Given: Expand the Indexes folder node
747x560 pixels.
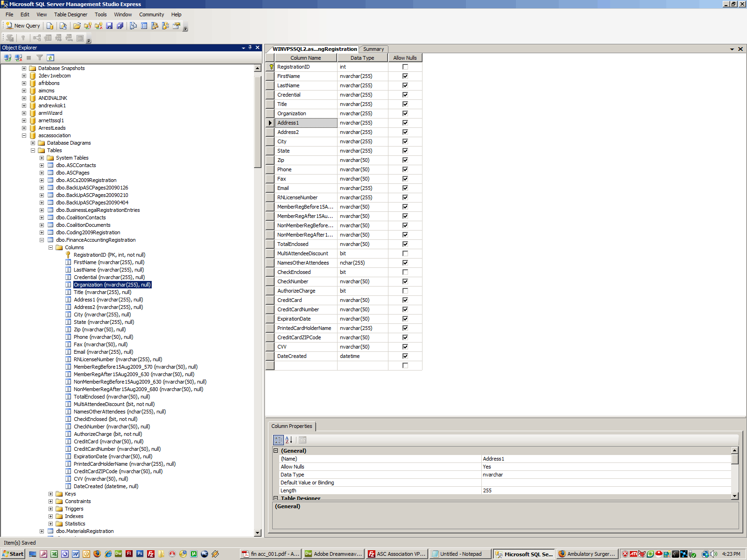Looking at the screenshot, I should tap(50, 516).
